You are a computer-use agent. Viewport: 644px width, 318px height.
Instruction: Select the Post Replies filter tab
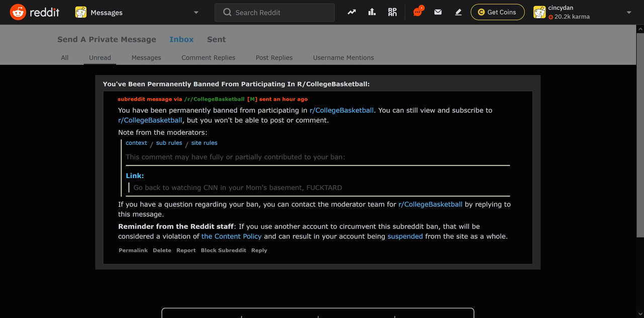pos(274,57)
